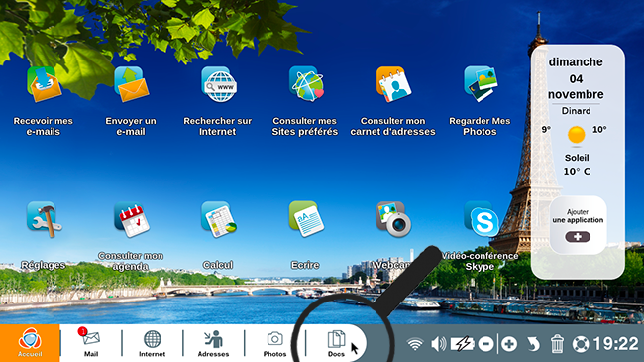
Task: Open Consulter mes Sites préférés
Action: point(306,84)
